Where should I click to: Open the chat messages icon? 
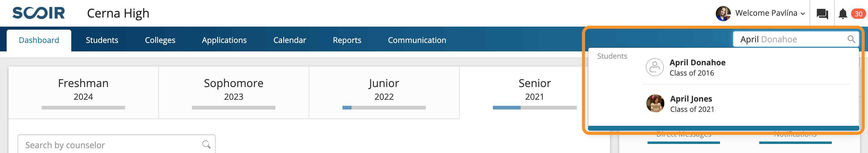822,14
